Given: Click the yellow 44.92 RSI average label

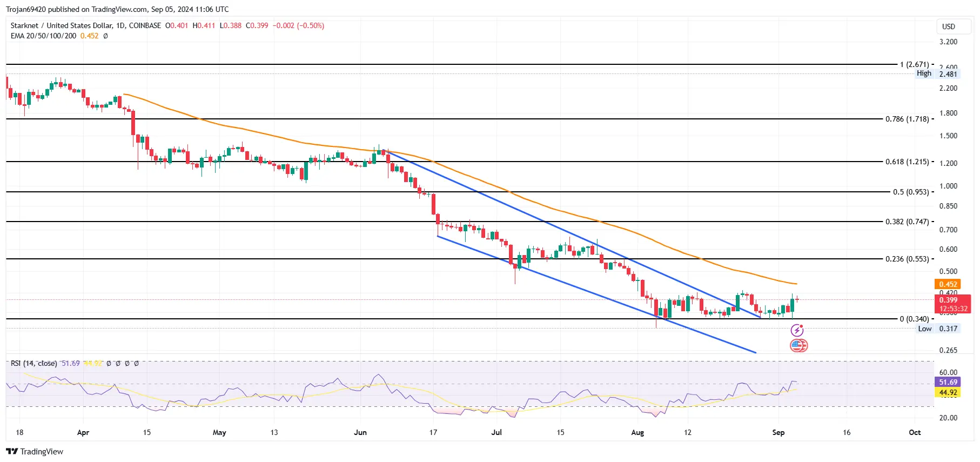Looking at the screenshot, I should [x=948, y=393].
